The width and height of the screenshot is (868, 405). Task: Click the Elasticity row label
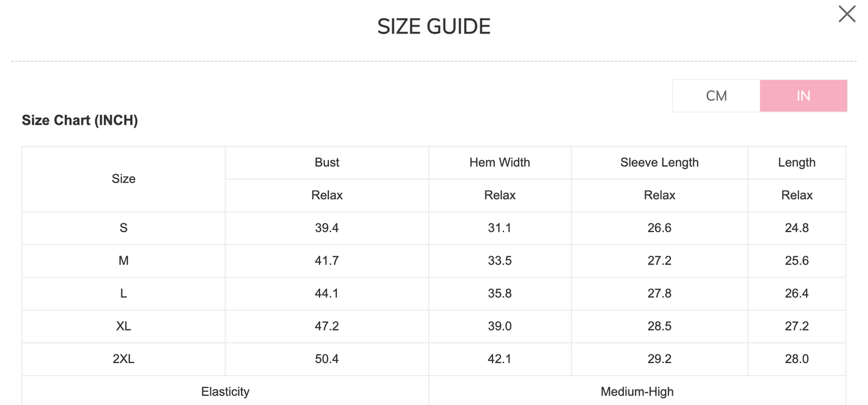[225, 392]
